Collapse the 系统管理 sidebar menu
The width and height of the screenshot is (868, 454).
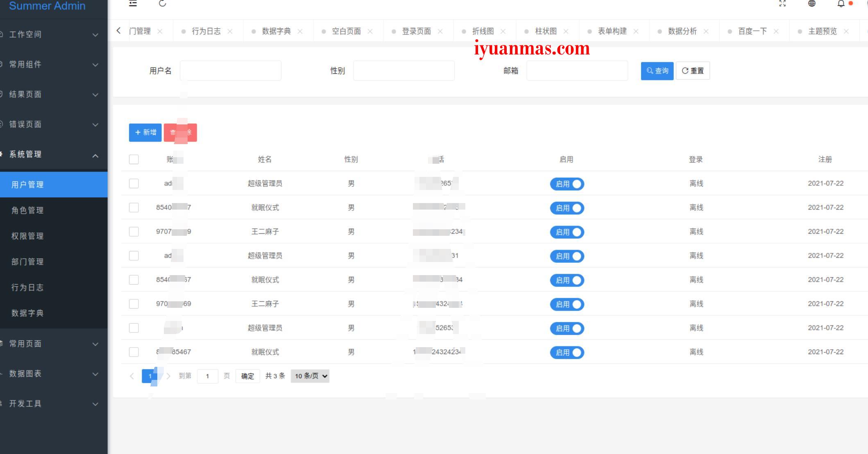tap(54, 154)
